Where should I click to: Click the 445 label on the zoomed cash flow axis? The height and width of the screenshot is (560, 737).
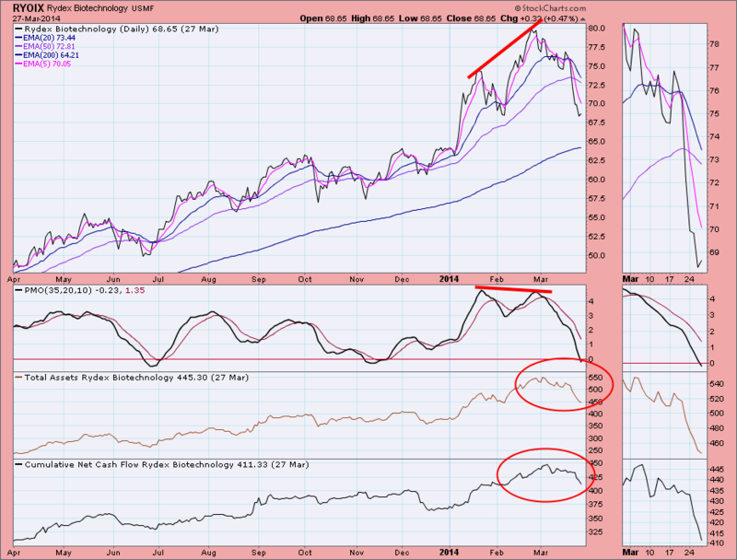click(717, 470)
